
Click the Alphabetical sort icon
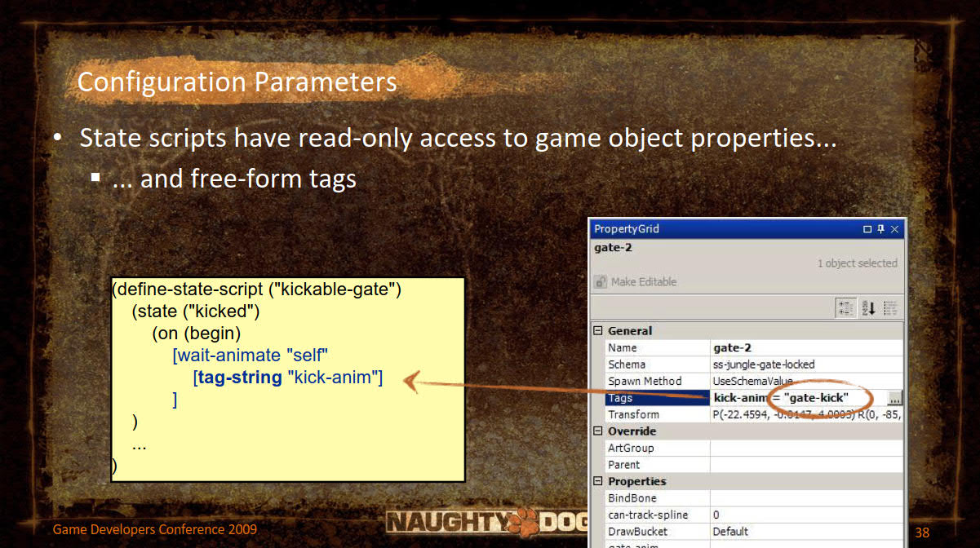(869, 307)
